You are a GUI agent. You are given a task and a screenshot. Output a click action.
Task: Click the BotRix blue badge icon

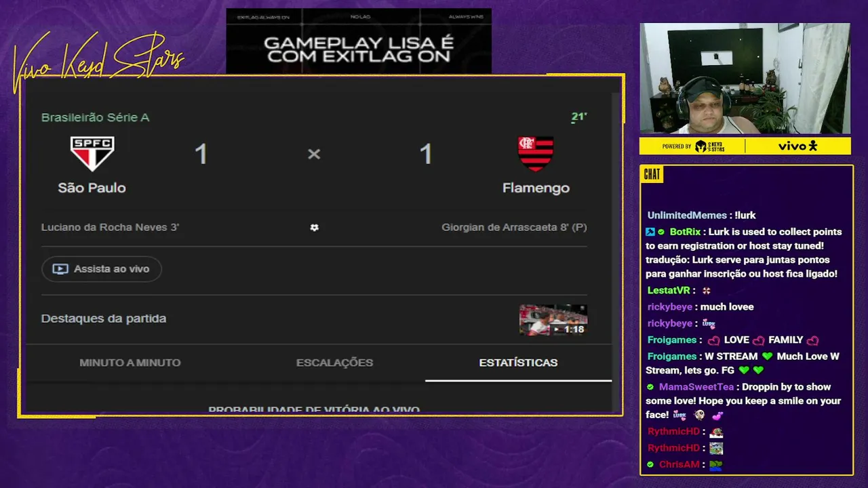(x=650, y=232)
